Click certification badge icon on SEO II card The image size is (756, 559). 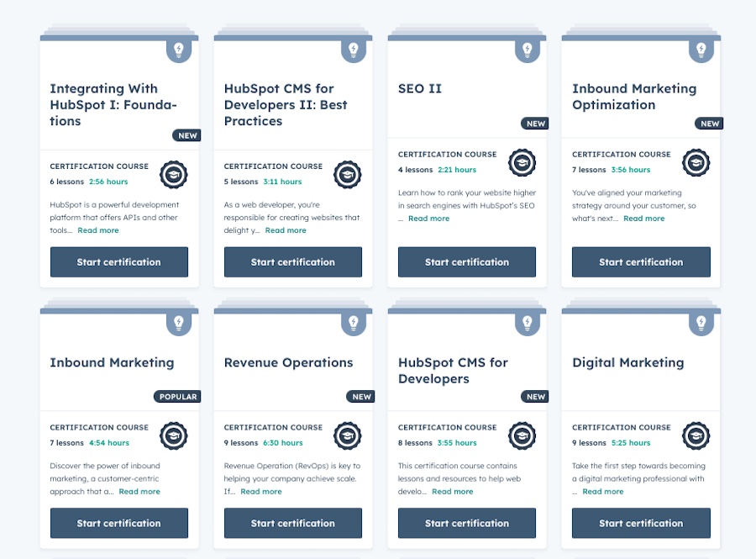pyautogui.click(x=522, y=162)
